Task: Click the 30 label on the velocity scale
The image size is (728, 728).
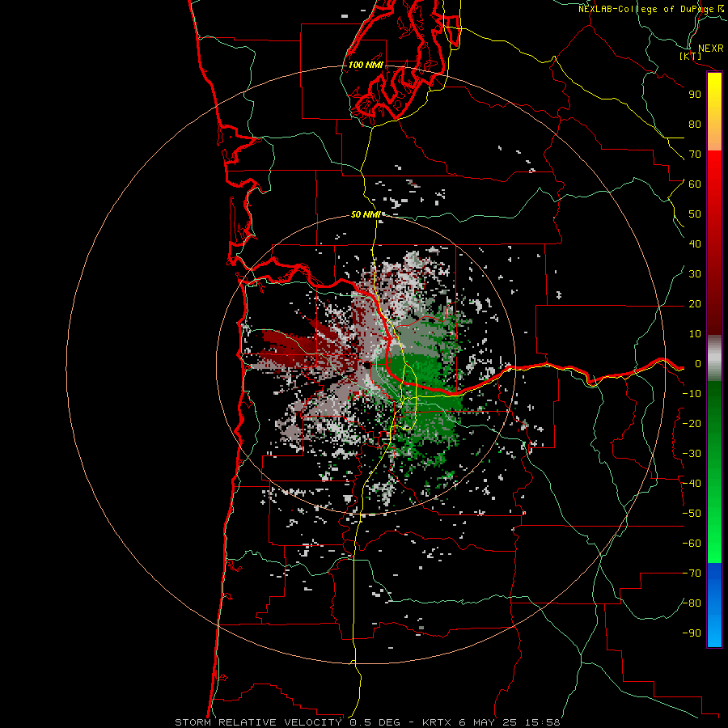Action: pos(695,274)
